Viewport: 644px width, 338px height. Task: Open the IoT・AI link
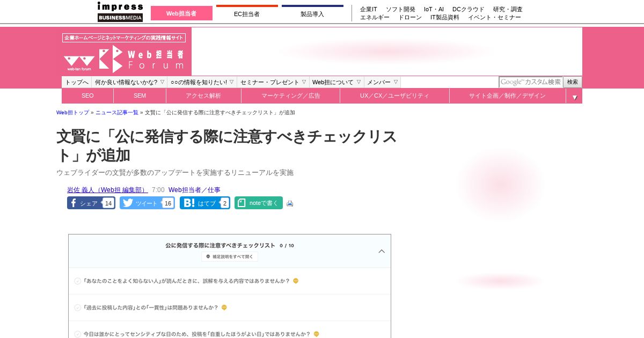pyautogui.click(x=434, y=9)
